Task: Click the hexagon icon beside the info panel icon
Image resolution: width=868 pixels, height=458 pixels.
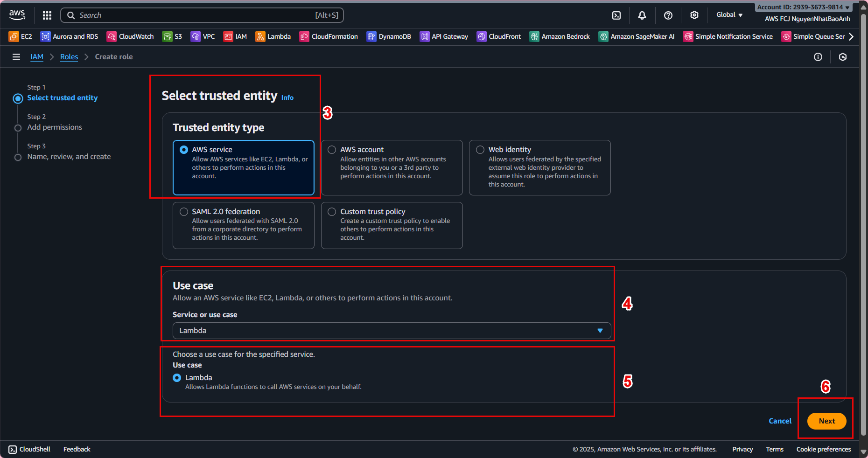Action: [x=843, y=57]
